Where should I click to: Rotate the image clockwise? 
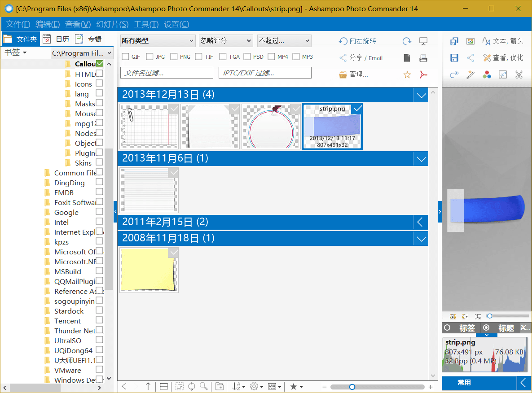point(407,41)
